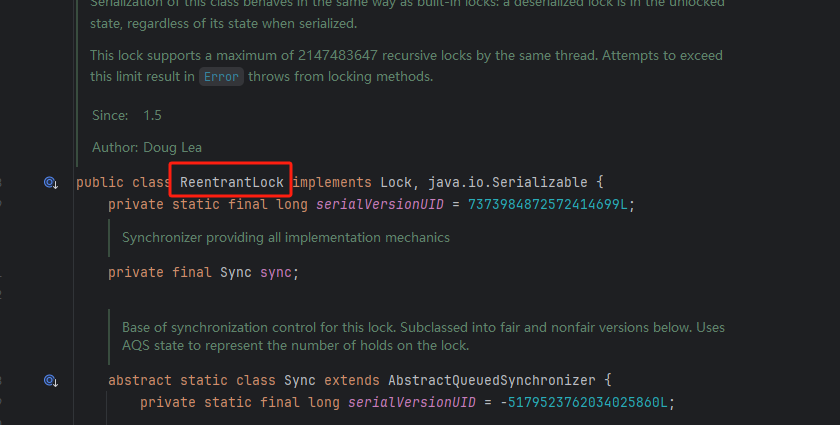Click the subclasses gutter icon beside abstract Sync class
Screen dimensions: 840x425
coord(51,381)
